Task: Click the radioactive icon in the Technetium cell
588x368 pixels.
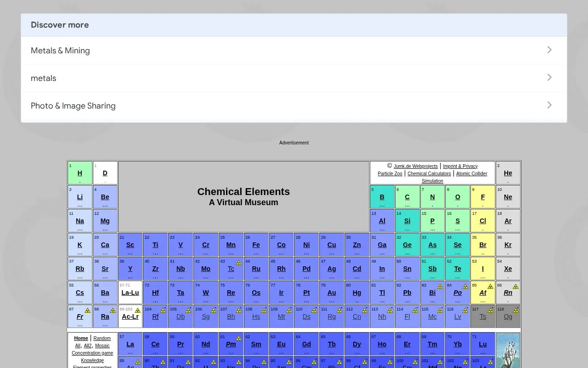Action: tap(238, 263)
